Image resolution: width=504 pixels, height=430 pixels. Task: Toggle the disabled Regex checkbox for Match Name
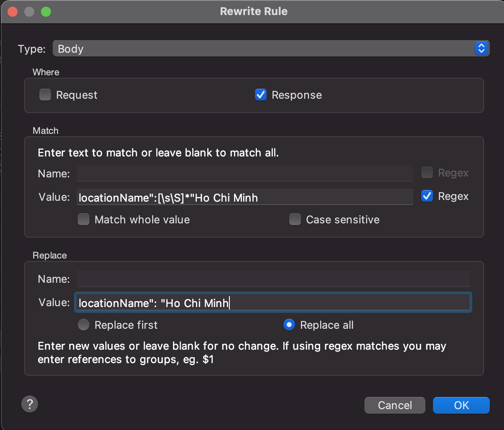click(427, 173)
